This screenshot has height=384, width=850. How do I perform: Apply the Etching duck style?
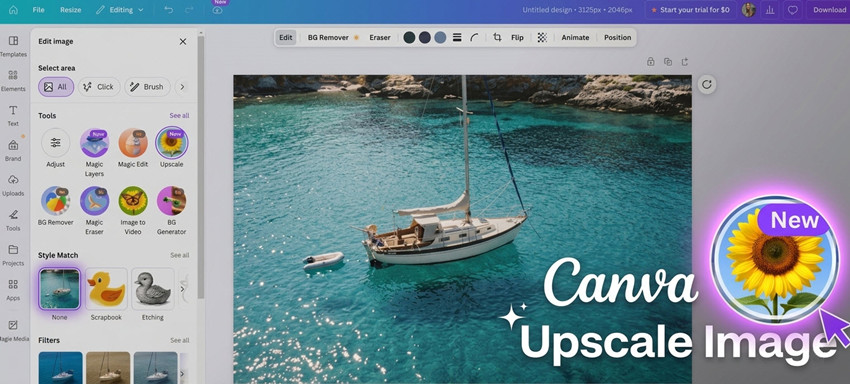[153, 289]
